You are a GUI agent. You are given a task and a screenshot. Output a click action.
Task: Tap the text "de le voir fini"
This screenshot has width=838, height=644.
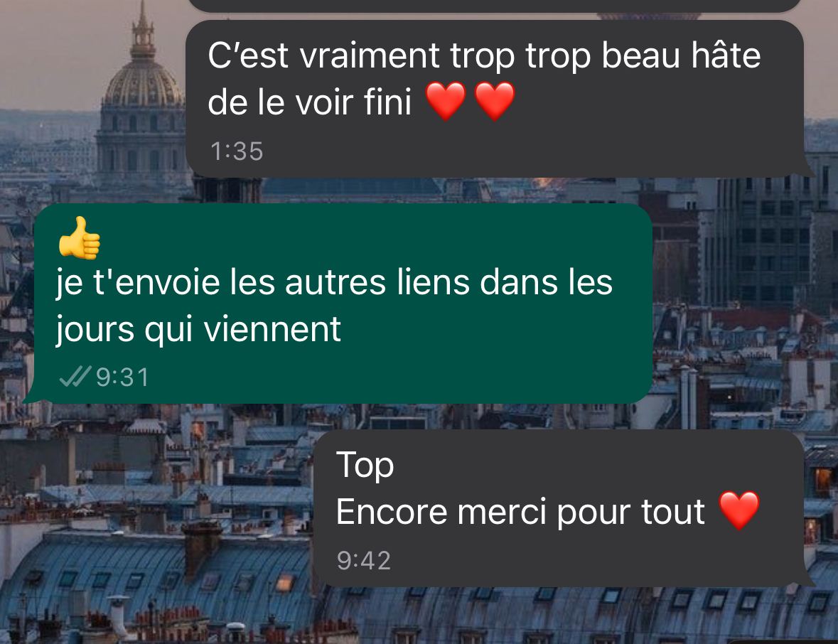(309, 102)
